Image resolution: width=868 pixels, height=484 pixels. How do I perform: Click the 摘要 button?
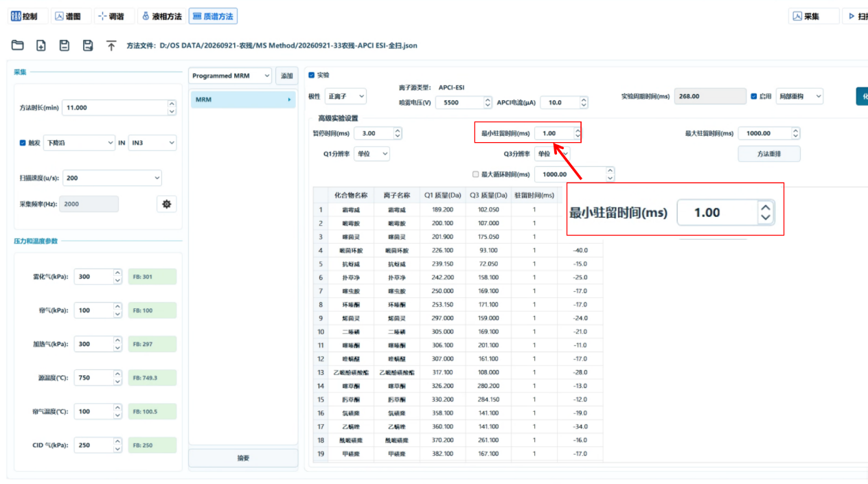click(243, 458)
